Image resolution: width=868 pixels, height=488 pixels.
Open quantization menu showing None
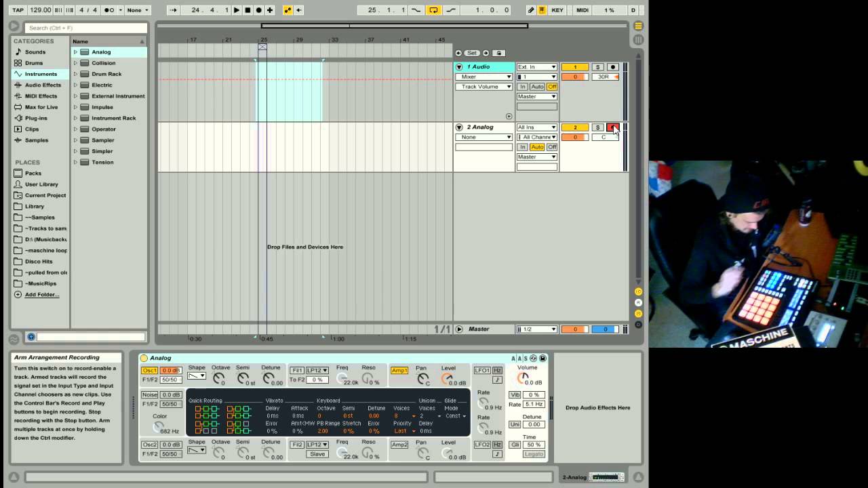click(138, 10)
